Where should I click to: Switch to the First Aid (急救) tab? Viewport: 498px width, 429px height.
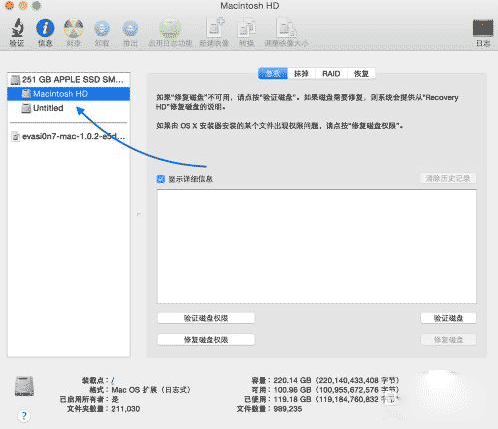click(x=273, y=74)
